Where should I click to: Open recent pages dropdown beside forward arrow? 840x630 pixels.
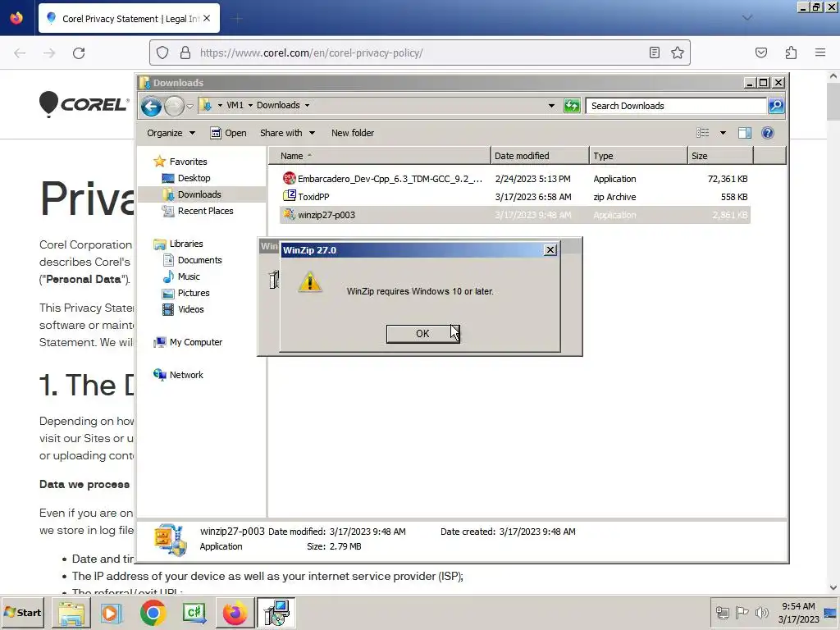pos(189,106)
